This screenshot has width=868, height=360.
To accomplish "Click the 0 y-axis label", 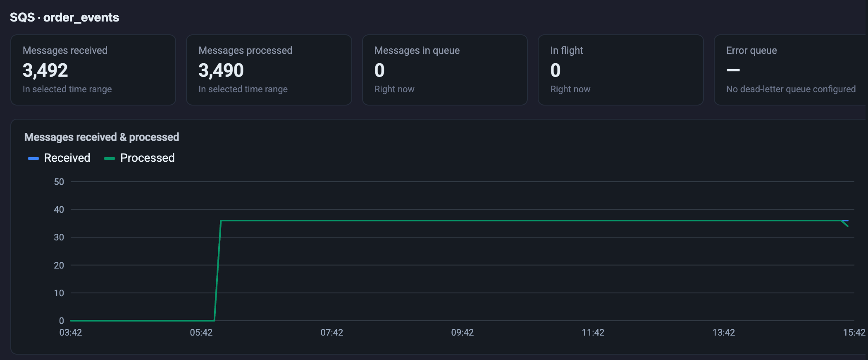I will point(62,321).
